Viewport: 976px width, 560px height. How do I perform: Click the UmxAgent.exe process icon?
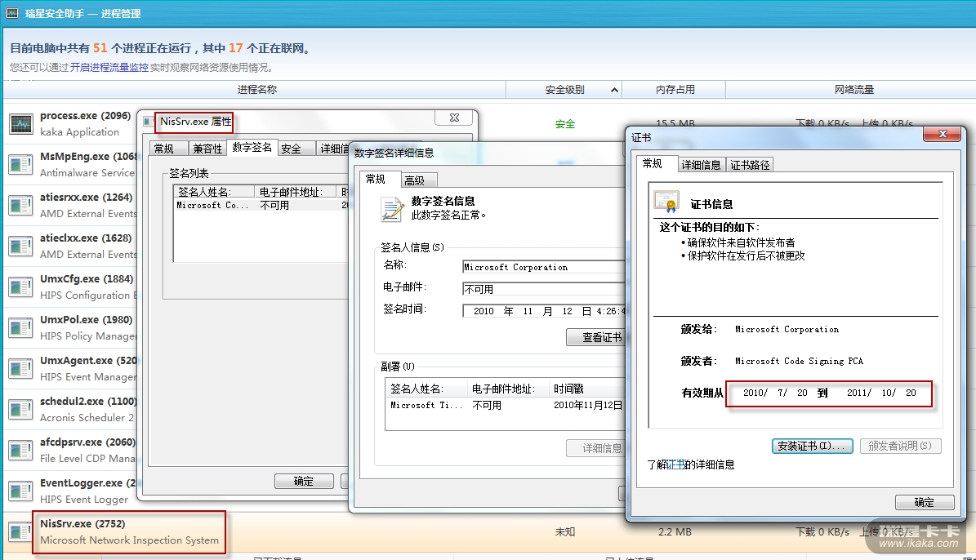click(x=20, y=368)
